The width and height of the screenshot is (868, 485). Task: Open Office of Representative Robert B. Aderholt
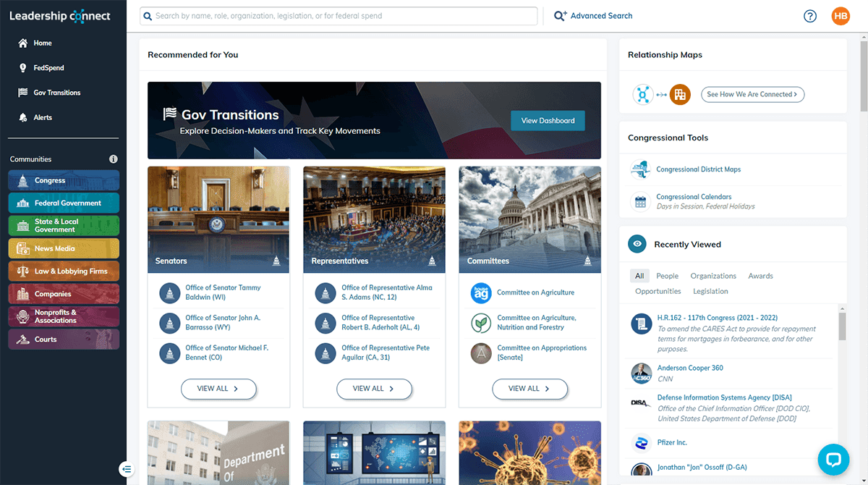pos(380,323)
